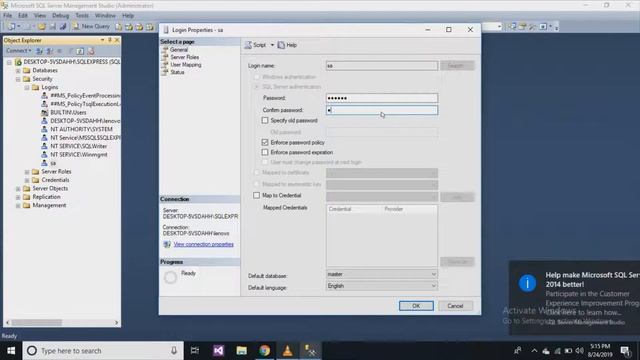Screen dimensions: 640x360
Task: Collapse the Logins tree node
Action: [x=27, y=87]
